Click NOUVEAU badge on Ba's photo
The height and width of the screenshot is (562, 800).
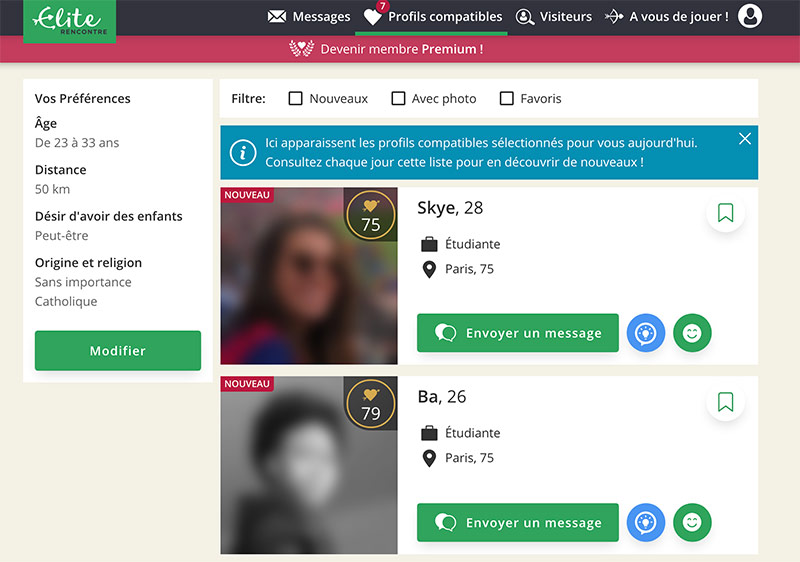pyautogui.click(x=247, y=384)
